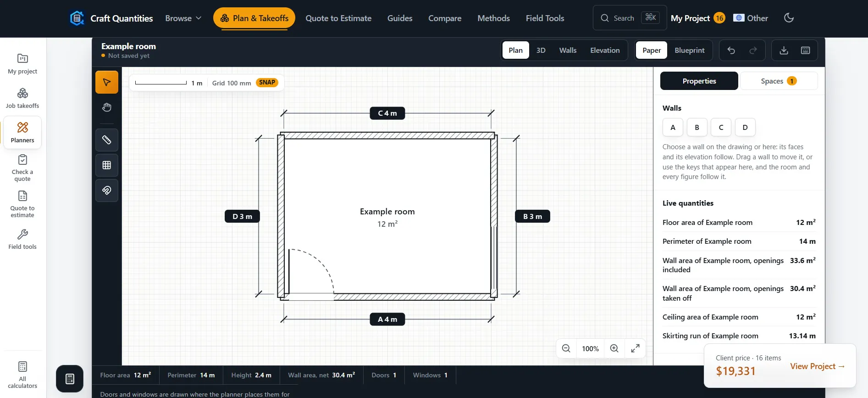Toggle the SNAP grid badge
Screen dimensions: 868x398
(x=267, y=83)
